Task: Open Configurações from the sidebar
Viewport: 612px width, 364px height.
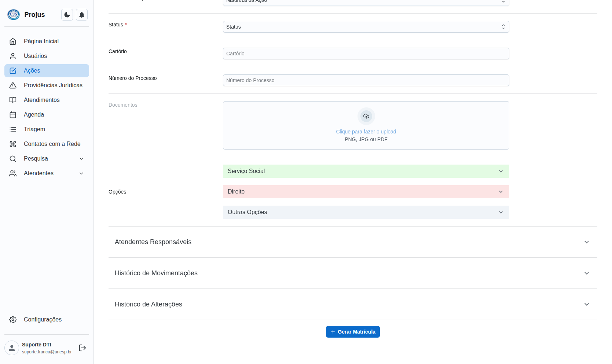Action: [x=43, y=320]
